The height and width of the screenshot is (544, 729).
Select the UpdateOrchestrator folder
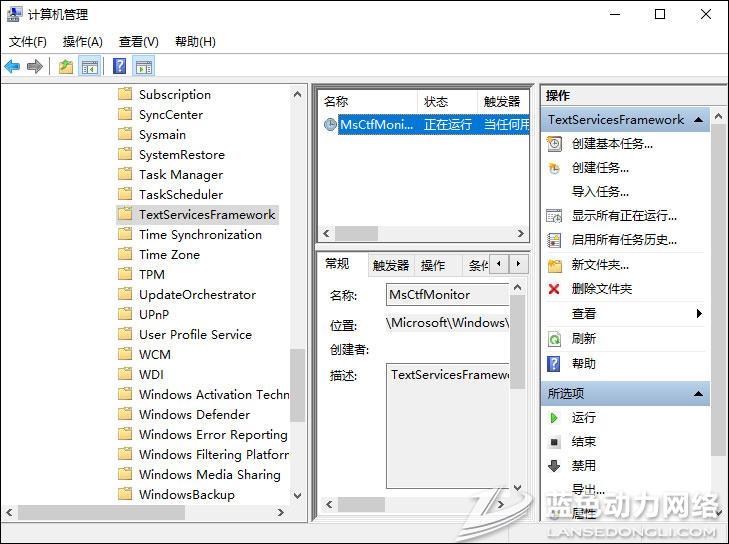coord(198,295)
